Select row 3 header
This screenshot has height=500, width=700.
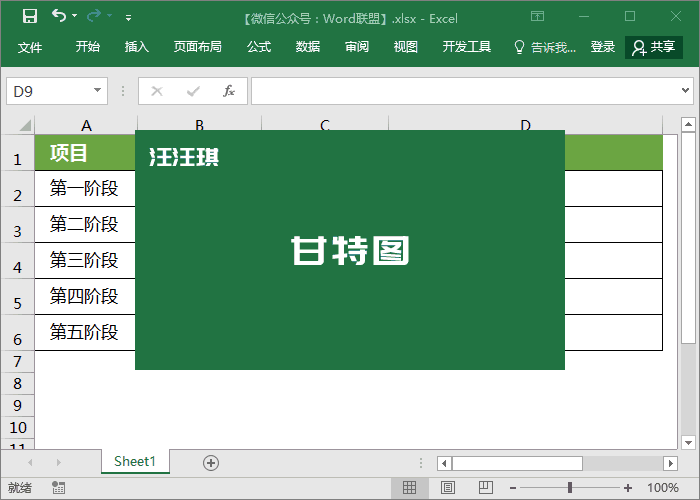click(17, 225)
